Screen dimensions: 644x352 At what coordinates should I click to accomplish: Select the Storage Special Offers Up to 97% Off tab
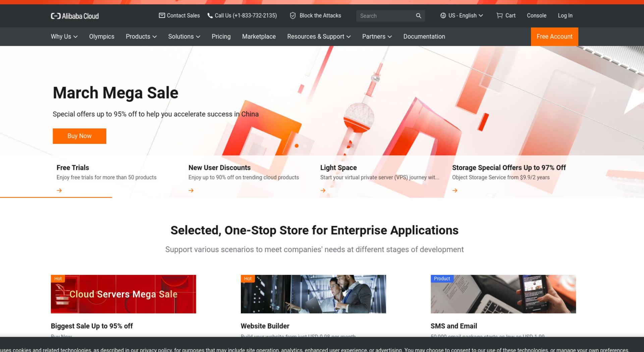[x=509, y=168]
